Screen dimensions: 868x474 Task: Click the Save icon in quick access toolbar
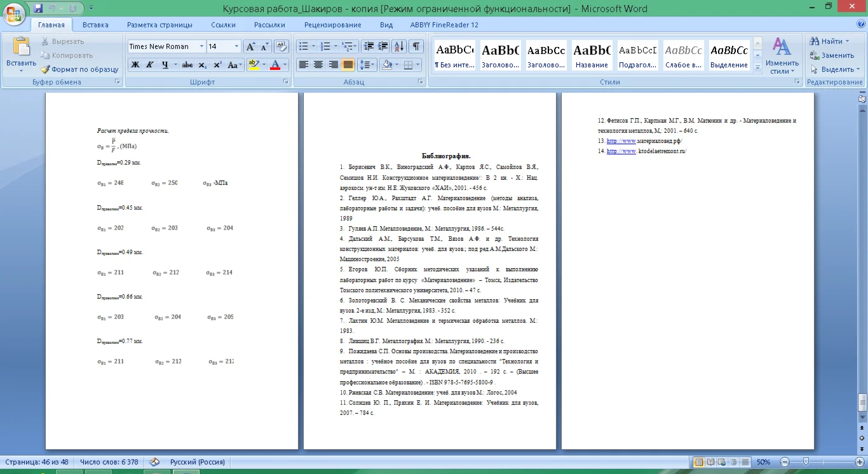click(38, 8)
